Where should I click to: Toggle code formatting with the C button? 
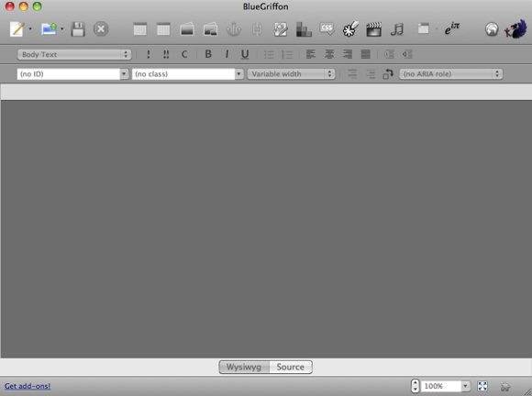(184, 54)
